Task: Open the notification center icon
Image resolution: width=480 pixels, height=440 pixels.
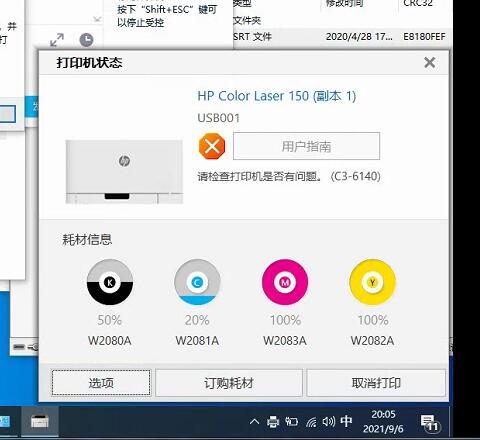Action: [x=430, y=423]
